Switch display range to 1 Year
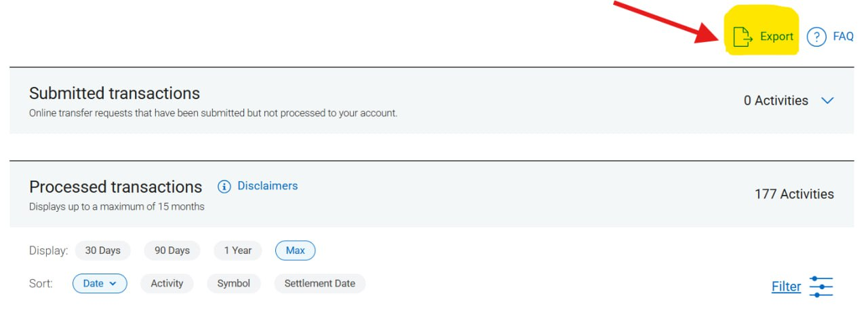Image resolution: width=868 pixels, height=315 pixels. point(237,251)
